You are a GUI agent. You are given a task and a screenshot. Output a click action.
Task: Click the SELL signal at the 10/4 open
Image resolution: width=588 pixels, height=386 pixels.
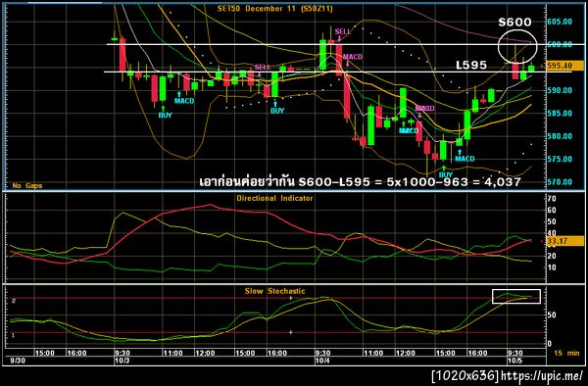click(x=342, y=32)
